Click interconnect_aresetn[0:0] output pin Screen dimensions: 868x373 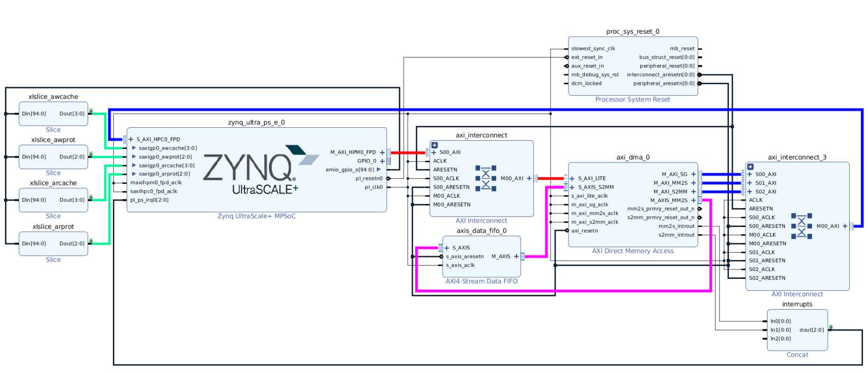[700, 75]
